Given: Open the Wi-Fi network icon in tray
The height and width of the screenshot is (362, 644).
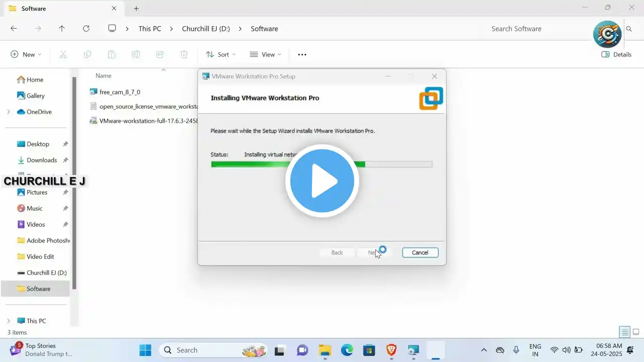Looking at the screenshot, I should pos(554,350).
